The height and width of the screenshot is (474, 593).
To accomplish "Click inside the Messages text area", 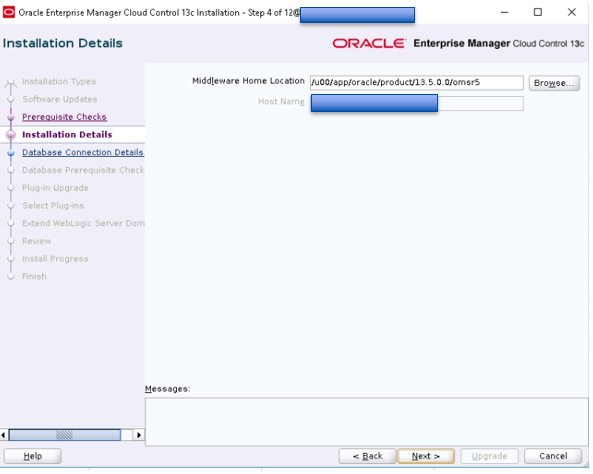I will (x=366, y=421).
